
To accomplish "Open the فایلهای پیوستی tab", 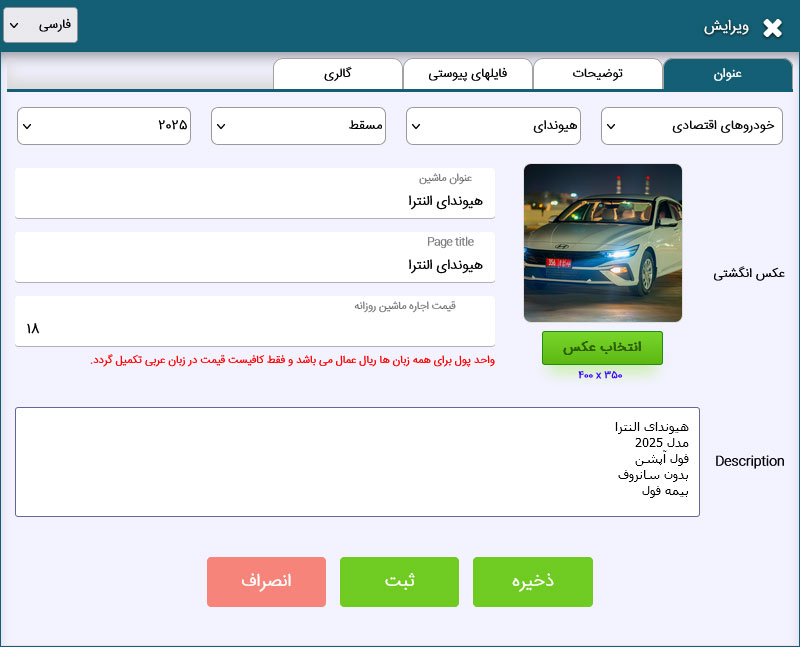I will click(467, 74).
